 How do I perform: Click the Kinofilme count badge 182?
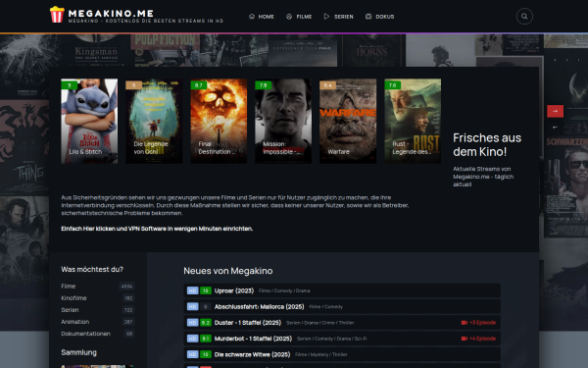(x=128, y=298)
